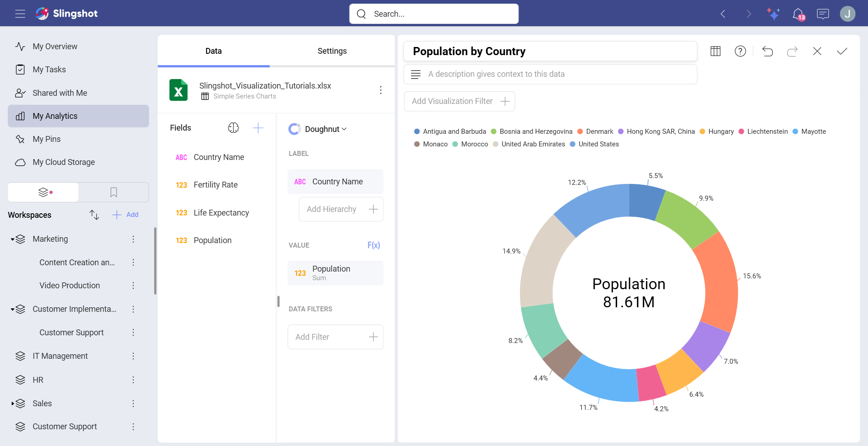Select the Fertility Rate field
The image size is (868, 446).
[216, 185]
